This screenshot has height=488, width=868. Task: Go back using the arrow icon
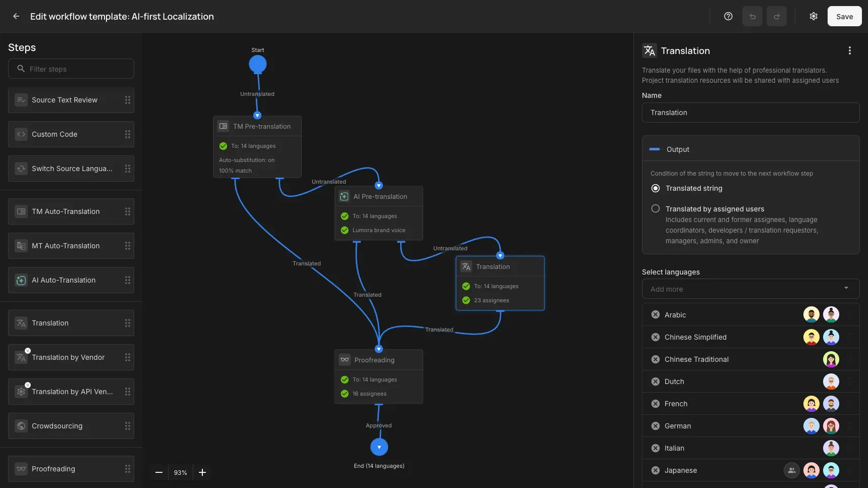[x=16, y=16]
